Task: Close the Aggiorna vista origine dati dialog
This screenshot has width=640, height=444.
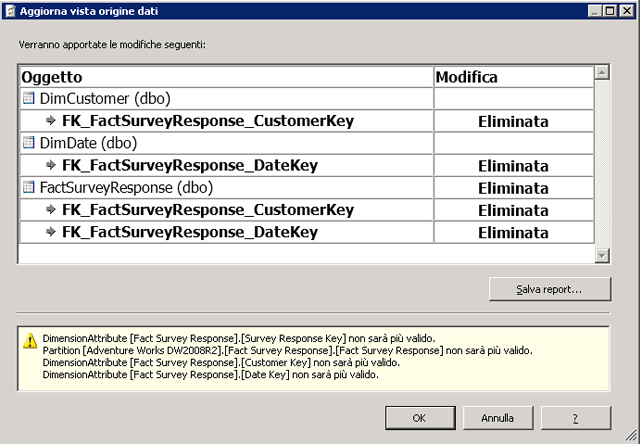Action: pos(626,10)
